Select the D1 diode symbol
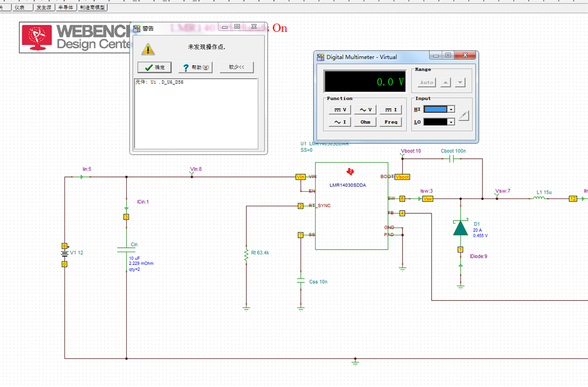The height and width of the screenshot is (387, 588). [x=460, y=227]
